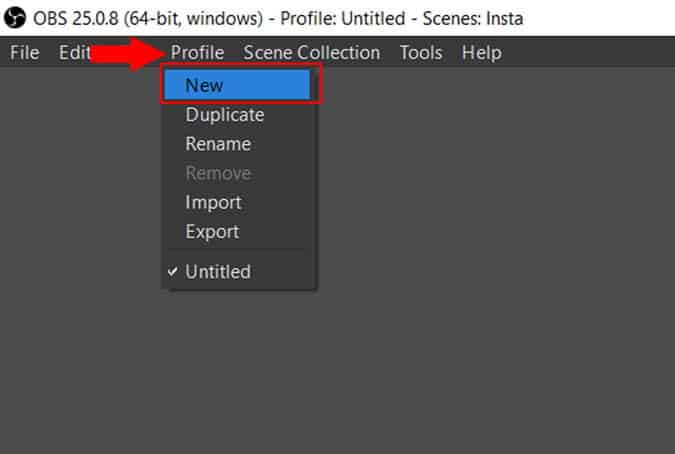Choose Rename in the Profile menu

point(239,144)
